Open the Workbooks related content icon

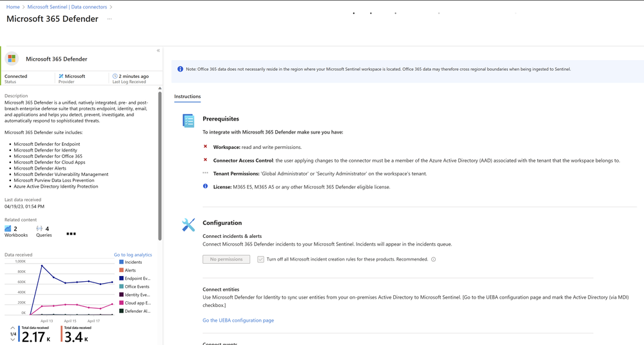pyautogui.click(x=8, y=228)
